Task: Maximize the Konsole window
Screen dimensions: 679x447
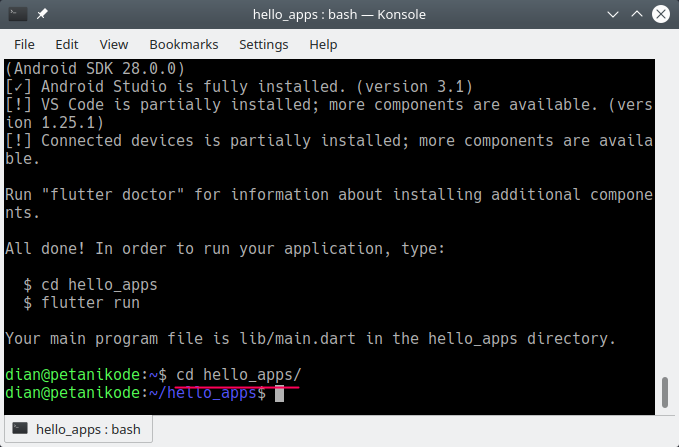Action: 636,16
